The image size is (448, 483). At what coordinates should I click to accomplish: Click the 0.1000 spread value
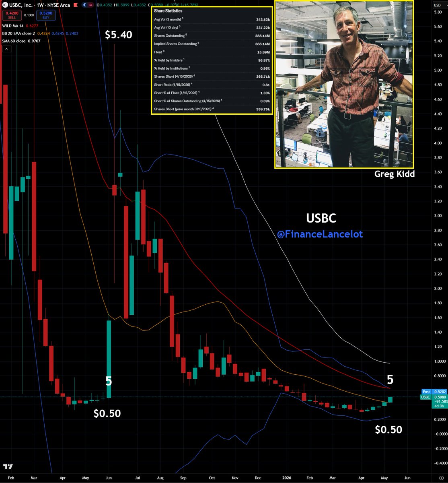[x=29, y=15]
